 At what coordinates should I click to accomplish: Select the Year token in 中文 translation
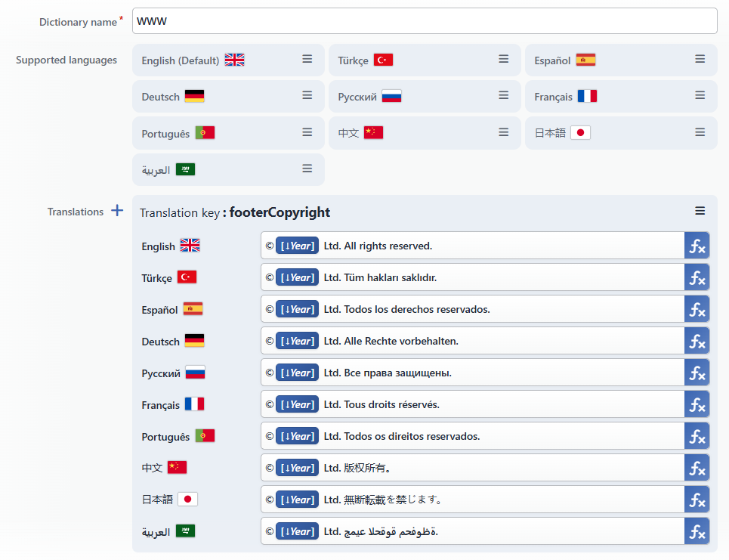pos(297,468)
